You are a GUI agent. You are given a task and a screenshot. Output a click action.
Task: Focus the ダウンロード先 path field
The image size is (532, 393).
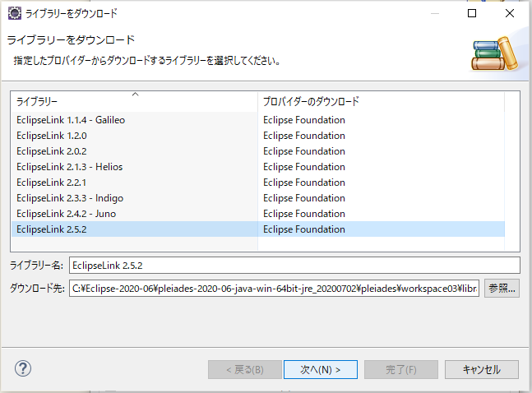coord(274,288)
